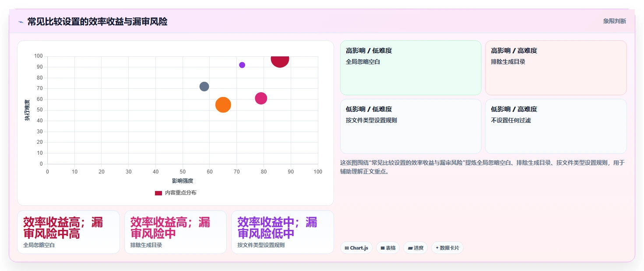
Task: Select the 效率收益高；漏审风险中高 card
Action: [x=68, y=232]
